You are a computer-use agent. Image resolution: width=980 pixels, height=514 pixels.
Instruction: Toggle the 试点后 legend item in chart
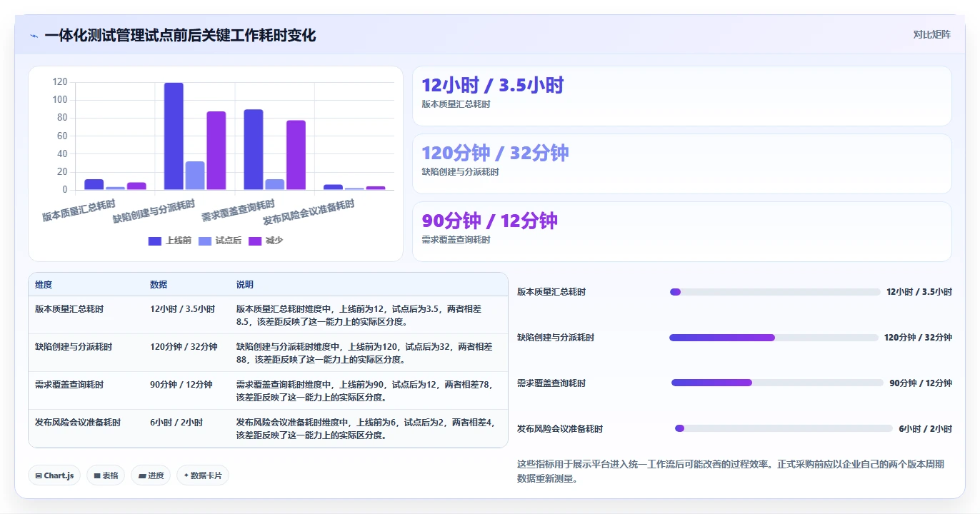[x=220, y=241]
